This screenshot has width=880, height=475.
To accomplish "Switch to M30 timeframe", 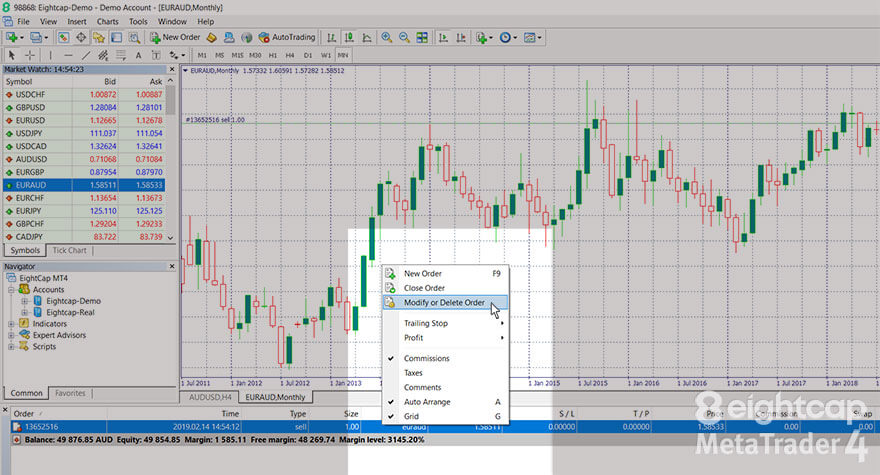I will click(255, 55).
